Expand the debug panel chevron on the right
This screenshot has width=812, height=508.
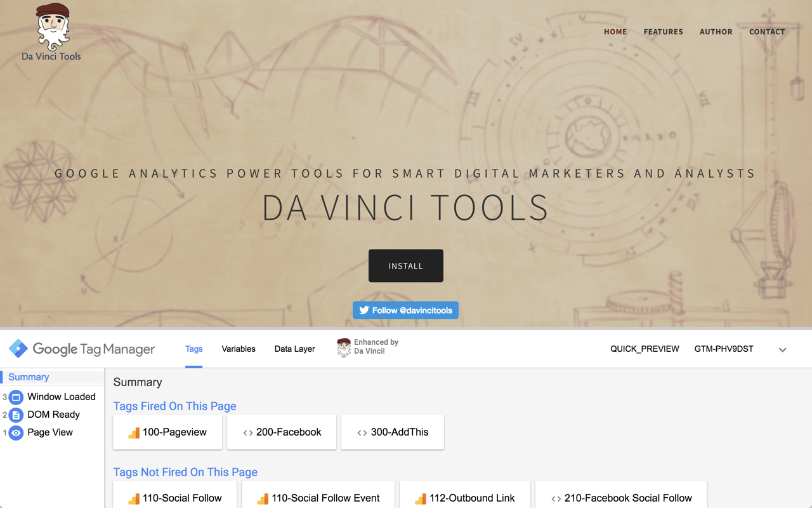782,349
